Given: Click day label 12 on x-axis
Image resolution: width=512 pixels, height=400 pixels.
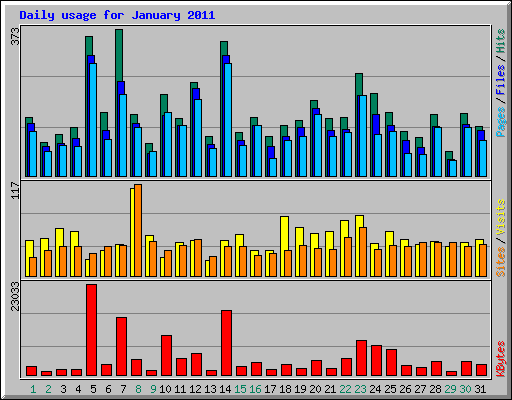Looking at the screenshot, I should [195, 389].
